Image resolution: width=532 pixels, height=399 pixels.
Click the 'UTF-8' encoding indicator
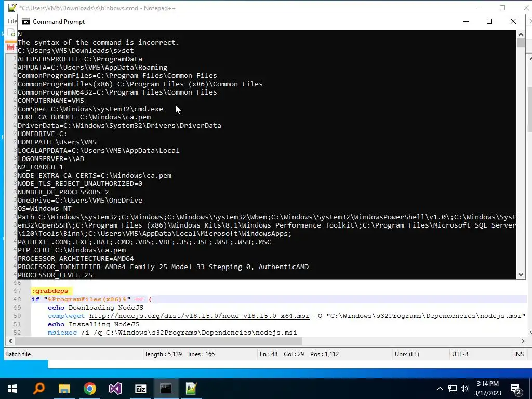[460, 354]
